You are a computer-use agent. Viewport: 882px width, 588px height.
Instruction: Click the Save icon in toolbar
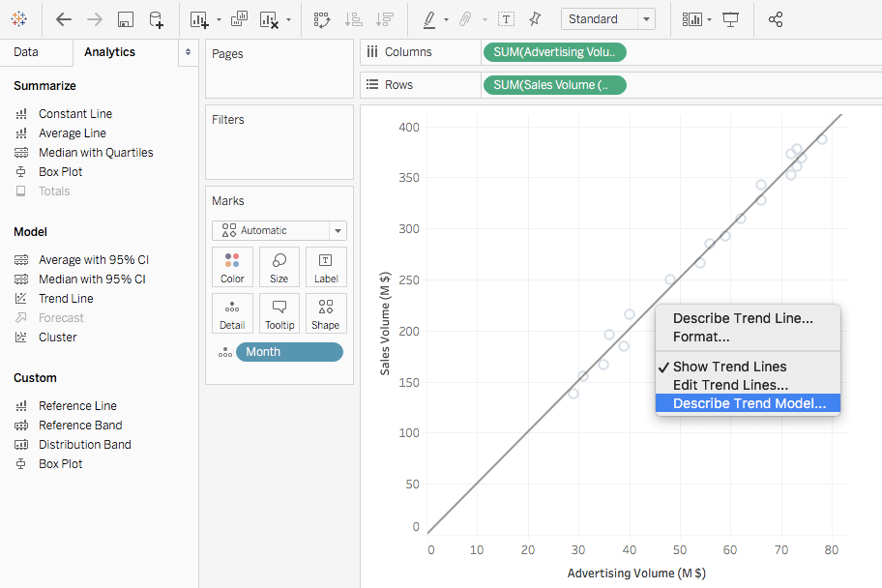coord(125,19)
